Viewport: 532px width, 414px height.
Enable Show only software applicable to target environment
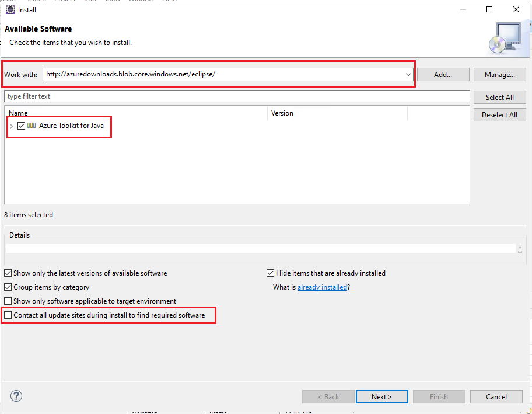pos(8,301)
